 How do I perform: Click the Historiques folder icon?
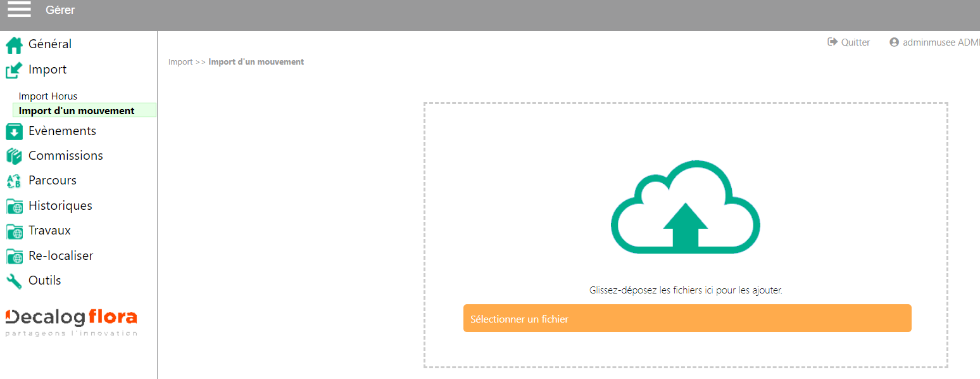click(x=14, y=206)
